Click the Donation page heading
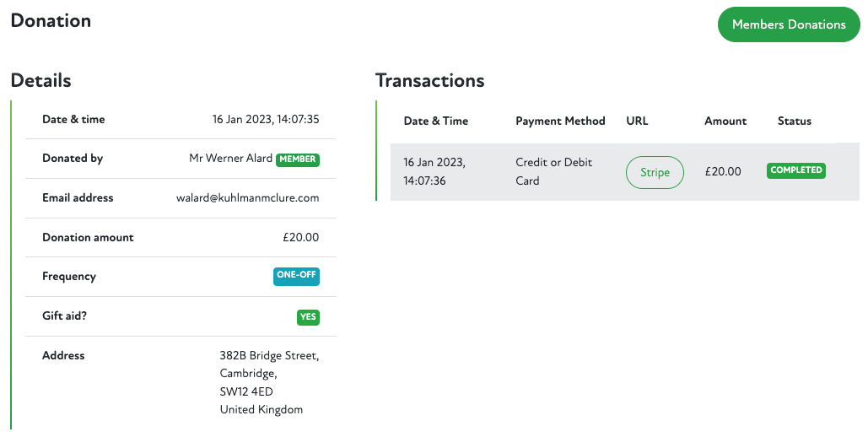868x437 pixels. click(x=51, y=21)
